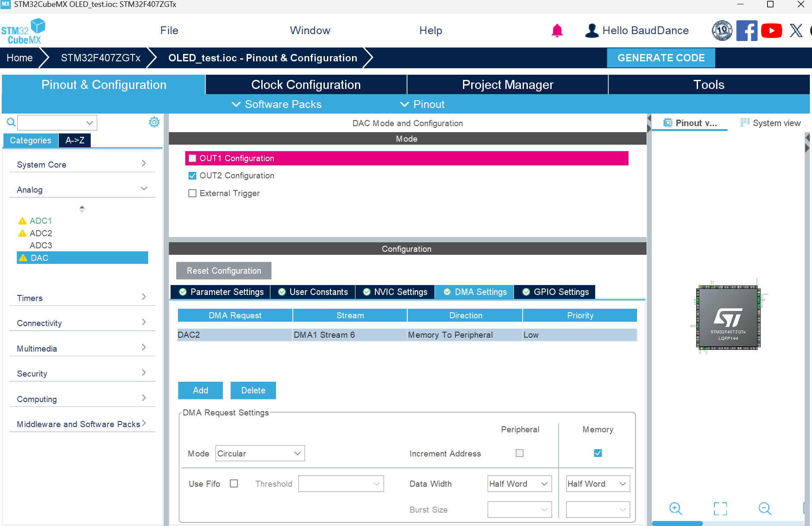
Task: Click the ADC1 warning icon
Action: [22, 221]
